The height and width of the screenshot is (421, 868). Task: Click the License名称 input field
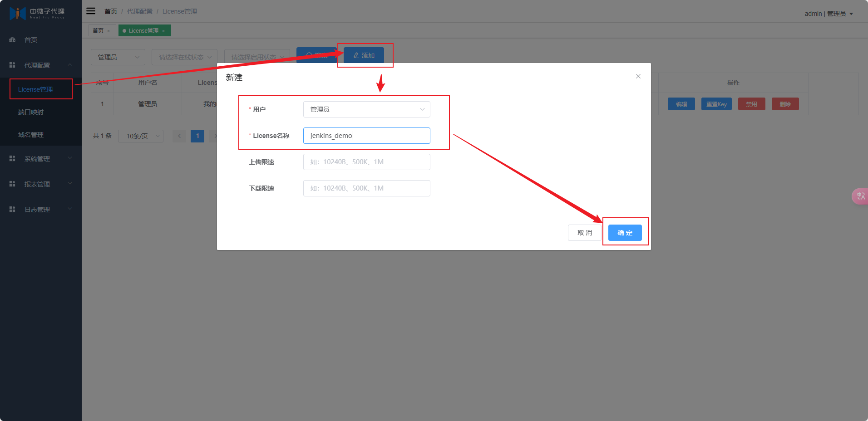[367, 136]
